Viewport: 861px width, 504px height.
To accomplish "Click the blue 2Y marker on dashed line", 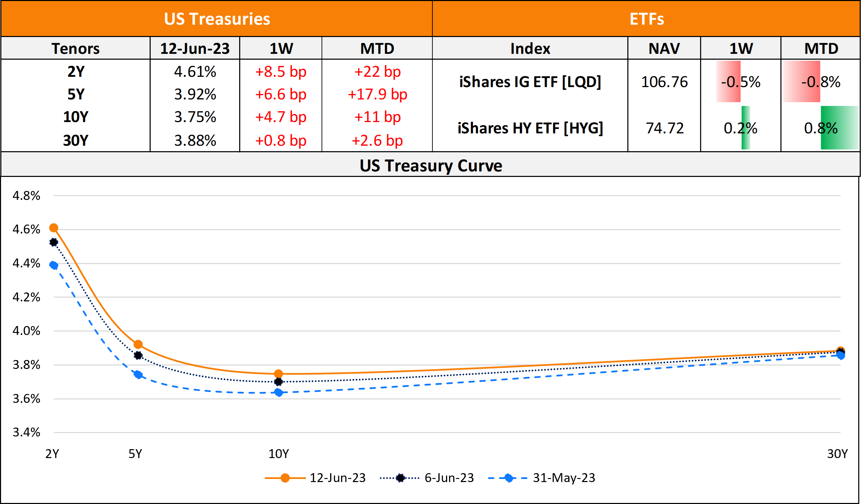I will [x=54, y=265].
